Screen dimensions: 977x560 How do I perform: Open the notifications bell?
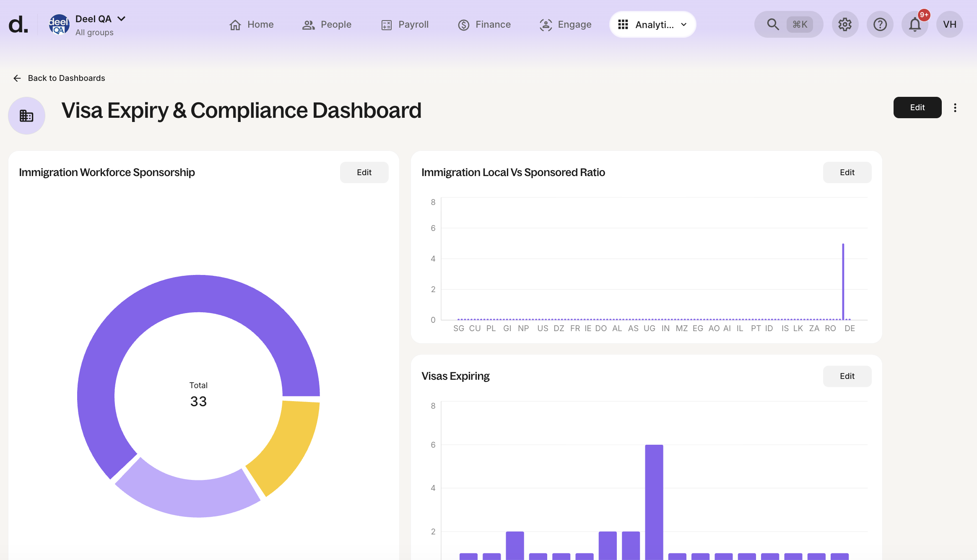915,24
